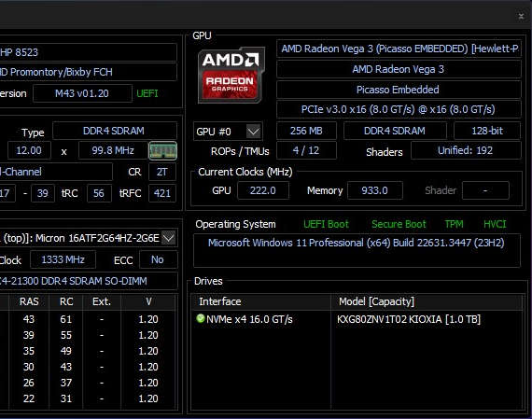Click the Unified: 192 shaders field

466,150
